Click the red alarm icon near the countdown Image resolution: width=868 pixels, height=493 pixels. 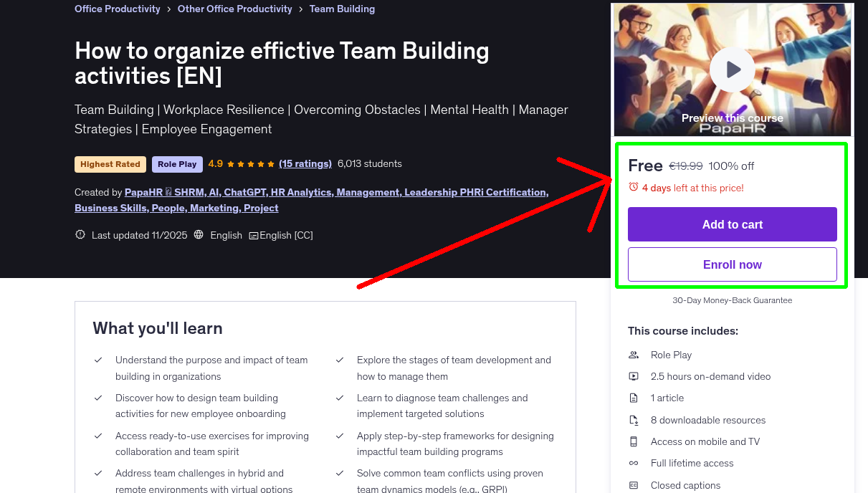[634, 186]
